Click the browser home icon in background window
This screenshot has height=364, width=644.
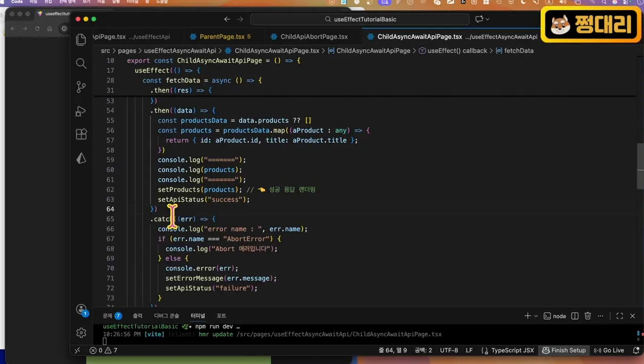point(50,29)
